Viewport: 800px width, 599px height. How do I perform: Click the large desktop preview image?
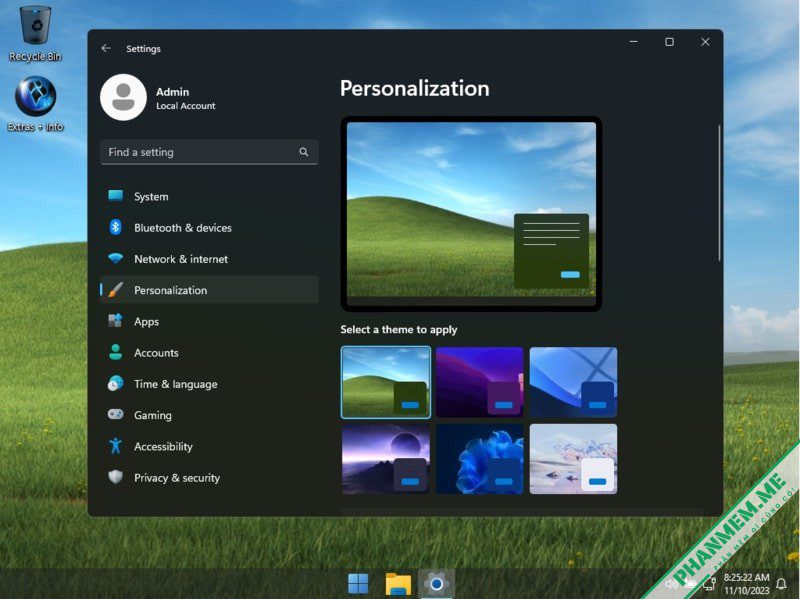471,213
